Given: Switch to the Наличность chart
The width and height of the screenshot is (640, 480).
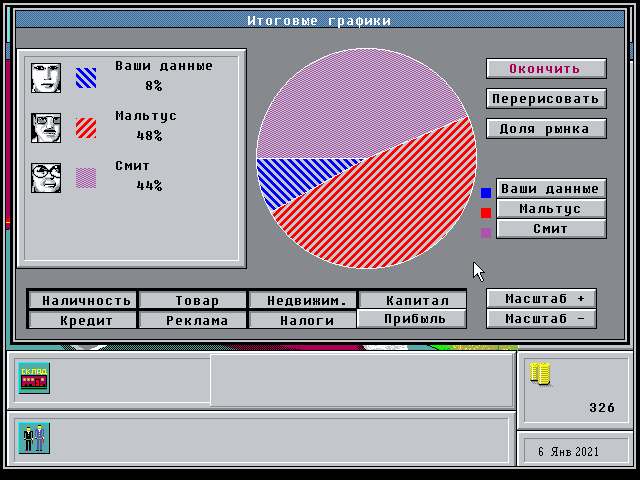Looking at the screenshot, I should click(83, 300).
